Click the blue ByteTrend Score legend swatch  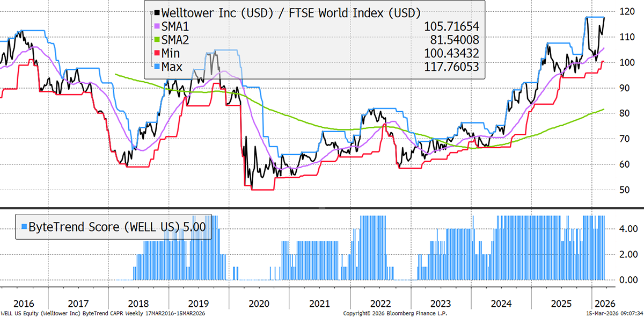[x=23, y=227]
